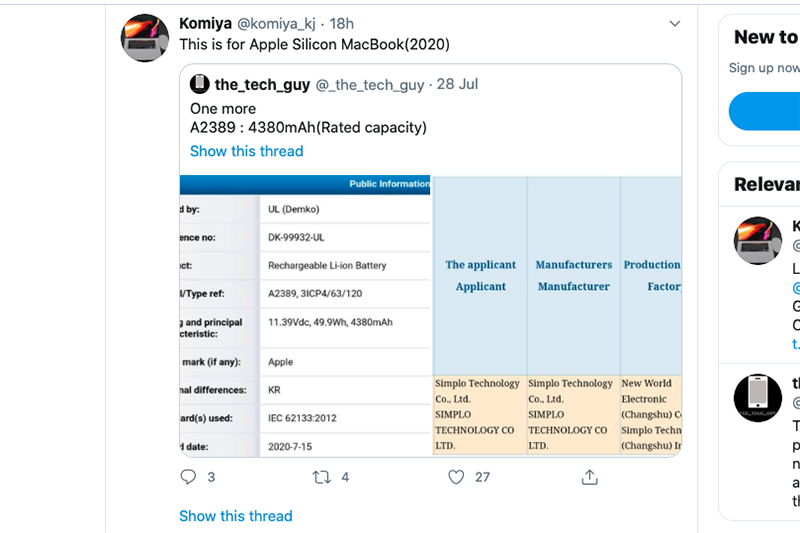Click the phone avatar in the sidebar
The width and height of the screenshot is (800, 533).
[x=758, y=398]
